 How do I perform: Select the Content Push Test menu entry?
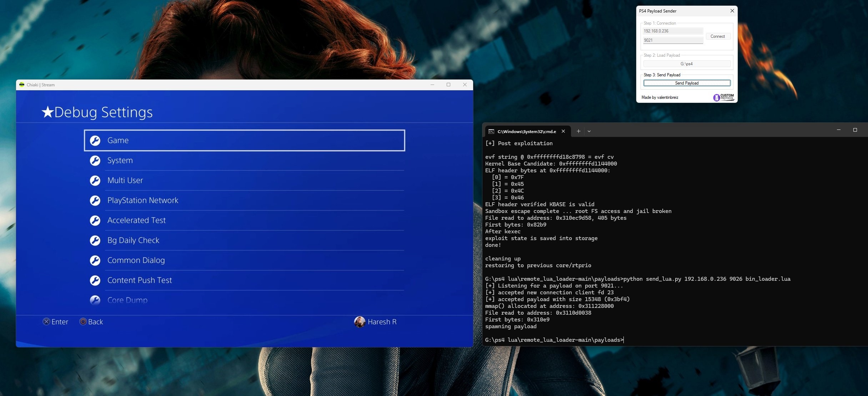coord(140,280)
